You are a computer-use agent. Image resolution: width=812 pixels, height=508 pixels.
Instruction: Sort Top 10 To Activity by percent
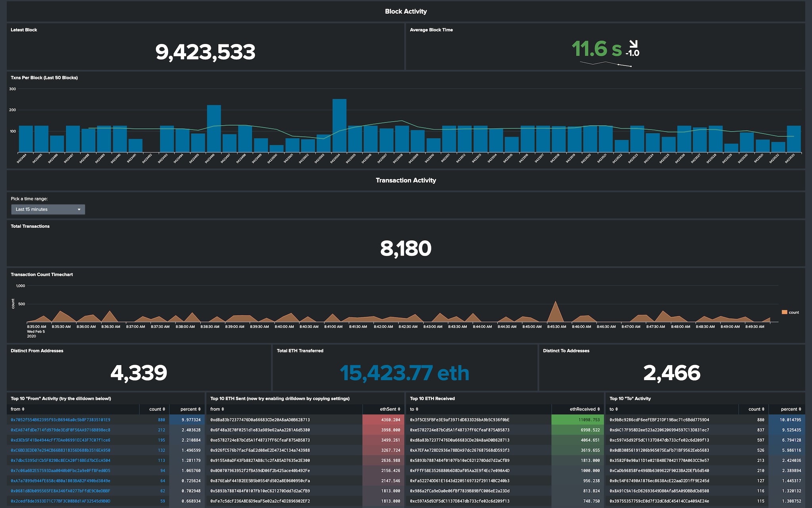point(791,409)
